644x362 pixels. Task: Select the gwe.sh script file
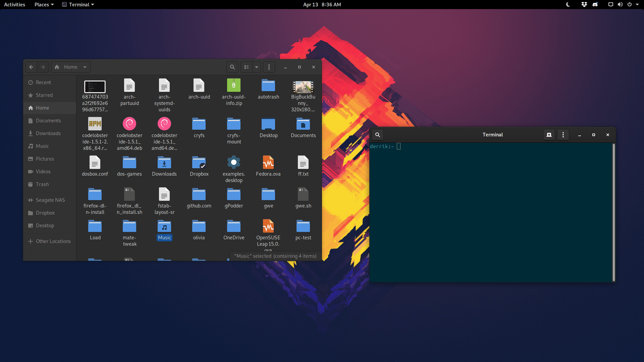303,194
